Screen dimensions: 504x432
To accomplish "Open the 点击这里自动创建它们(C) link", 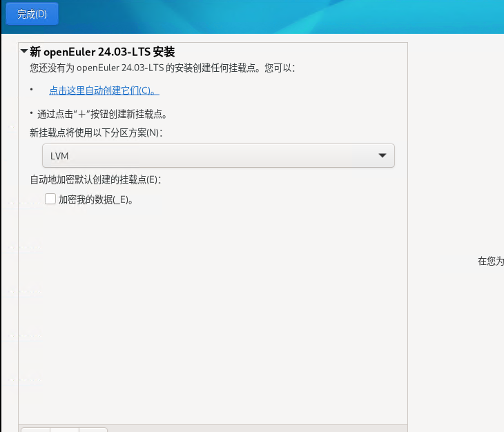I will point(104,90).
